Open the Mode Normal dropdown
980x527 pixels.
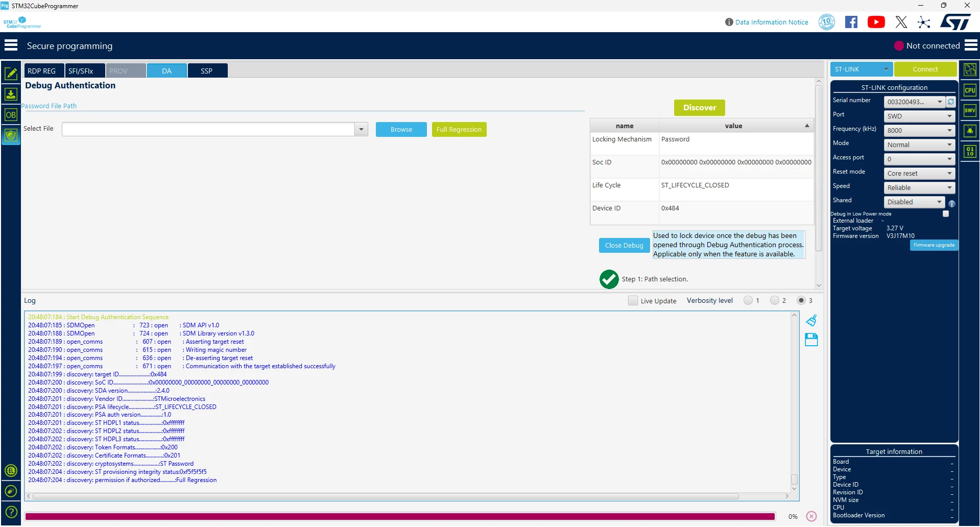tap(919, 145)
